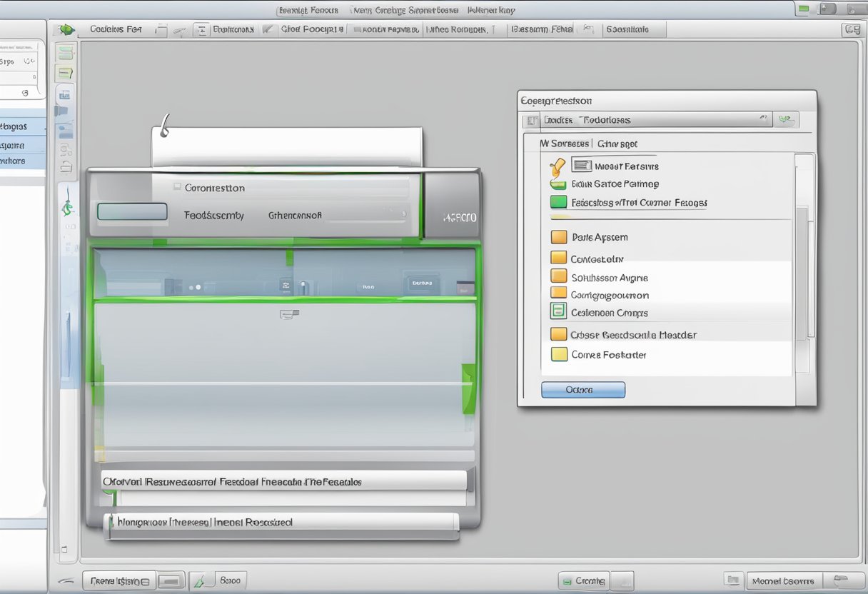
Task: Click the orange folder icon beside 'Darte Aystem'
Action: click(558, 237)
